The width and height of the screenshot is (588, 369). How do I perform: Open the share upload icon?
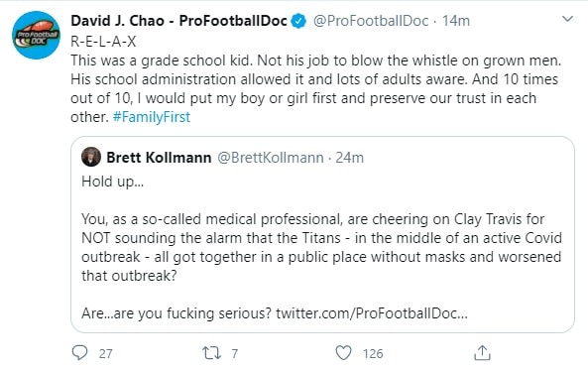click(482, 353)
